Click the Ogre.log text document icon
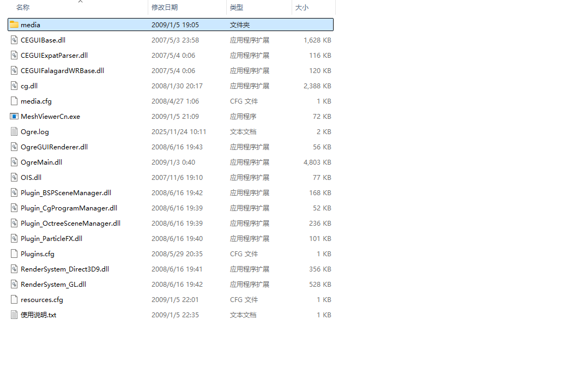The image size is (574, 392). coord(14,131)
